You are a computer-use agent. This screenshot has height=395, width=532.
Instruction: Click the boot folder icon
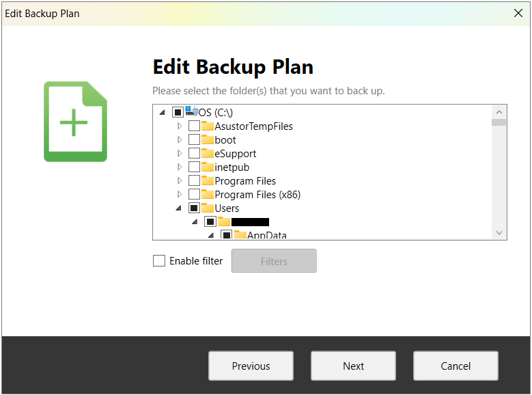click(x=208, y=139)
